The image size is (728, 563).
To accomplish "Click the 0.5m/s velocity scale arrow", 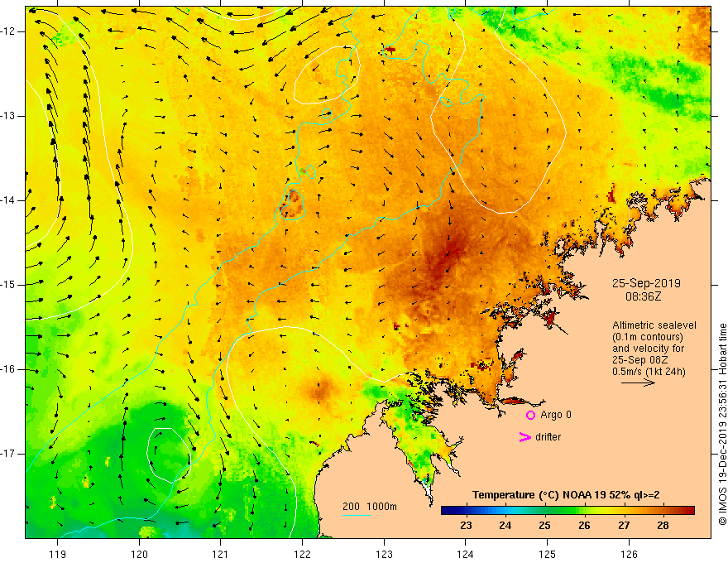I will pos(638,383).
